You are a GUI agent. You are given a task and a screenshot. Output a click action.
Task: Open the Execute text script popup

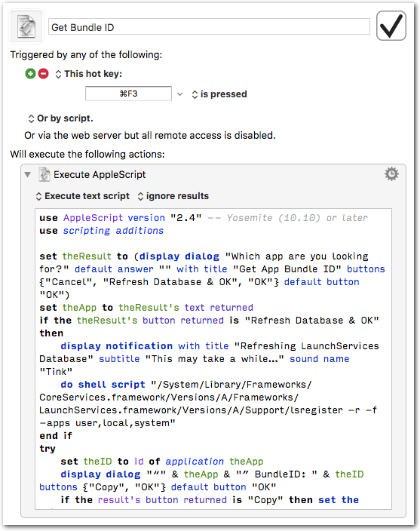tap(83, 196)
